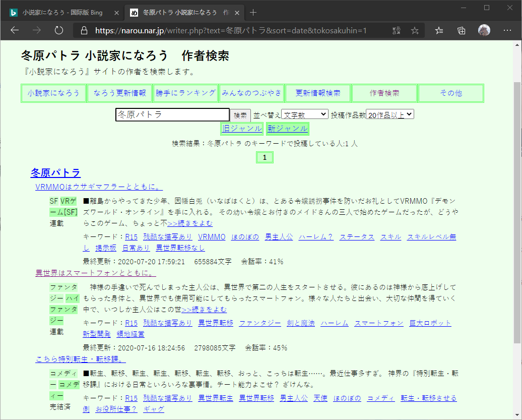This screenshot has width=522, height=420.
Task: Close the 冬原パトラ tab
Action: (x=237, y=13)
